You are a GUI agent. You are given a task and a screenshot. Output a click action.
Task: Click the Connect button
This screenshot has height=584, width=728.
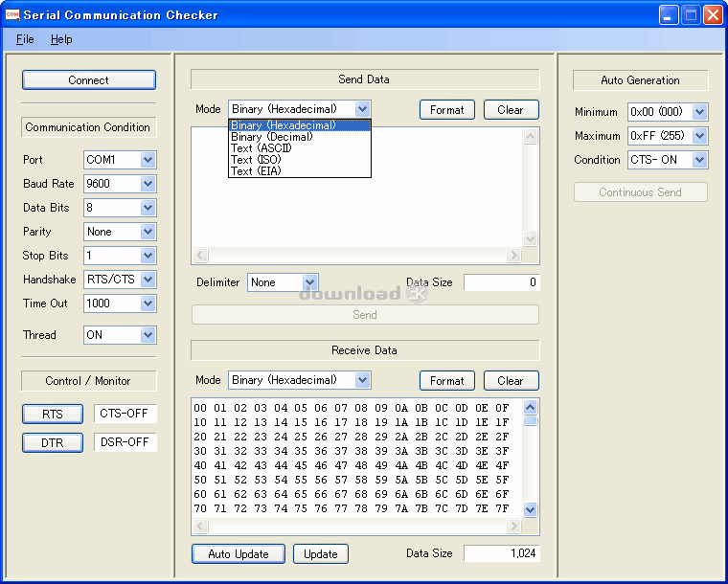[x=89, y=80]
